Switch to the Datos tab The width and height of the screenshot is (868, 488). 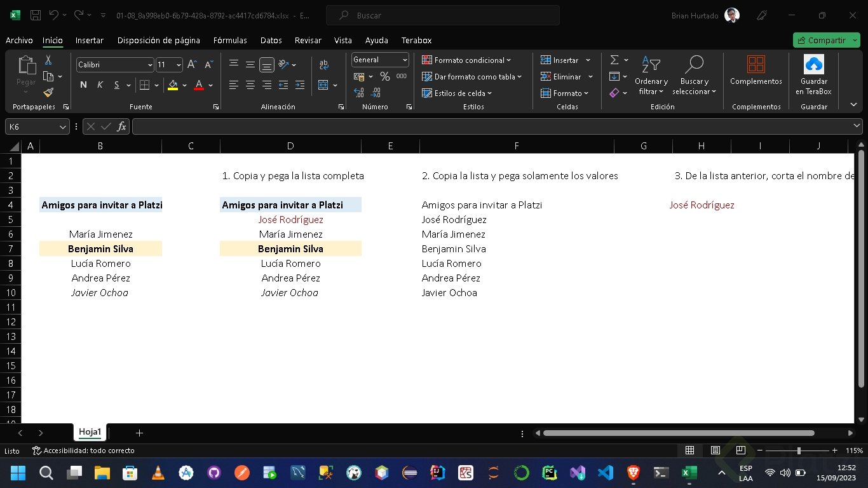point(271,40)
